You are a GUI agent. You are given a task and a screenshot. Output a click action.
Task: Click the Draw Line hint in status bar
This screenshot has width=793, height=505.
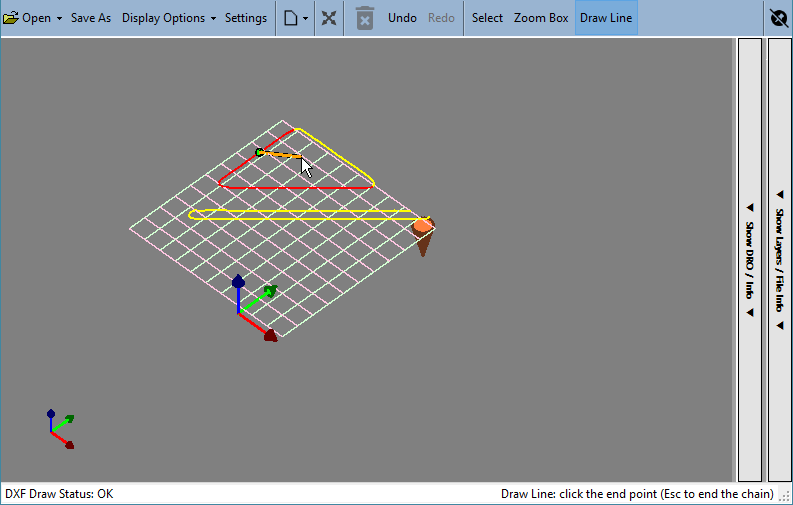pyautogui.click(x=637, y=494)
